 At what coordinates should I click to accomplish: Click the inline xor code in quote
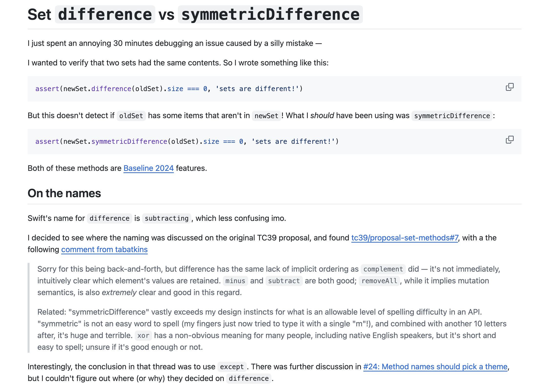(x=143, y=336)
